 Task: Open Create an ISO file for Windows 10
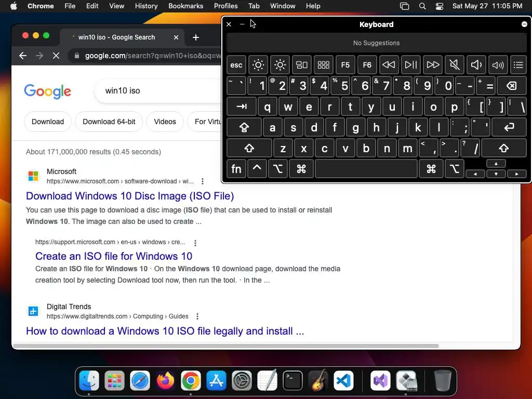(x=114, y=256)
